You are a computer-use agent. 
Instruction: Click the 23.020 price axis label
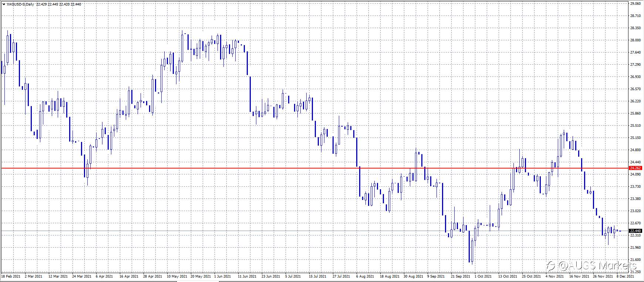635,211
